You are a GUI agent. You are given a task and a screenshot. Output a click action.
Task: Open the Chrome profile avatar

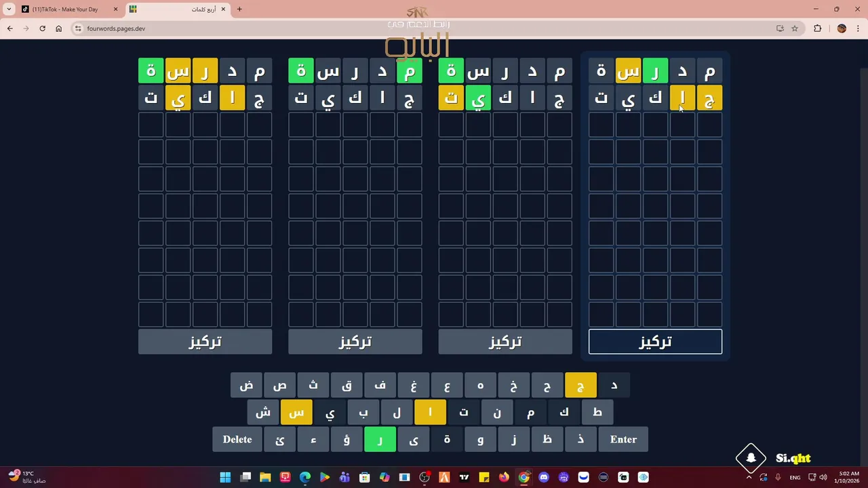[x=842, y=28]
